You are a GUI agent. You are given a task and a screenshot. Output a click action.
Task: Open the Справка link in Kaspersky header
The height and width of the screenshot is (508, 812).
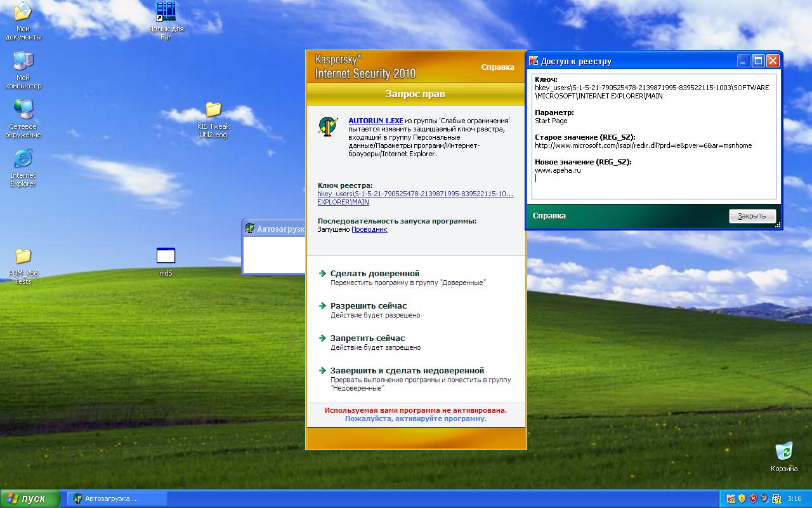coord(497,67)
